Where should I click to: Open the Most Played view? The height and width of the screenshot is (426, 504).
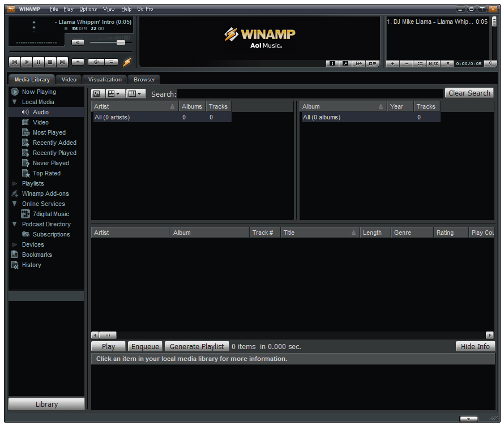coord(49,132)
